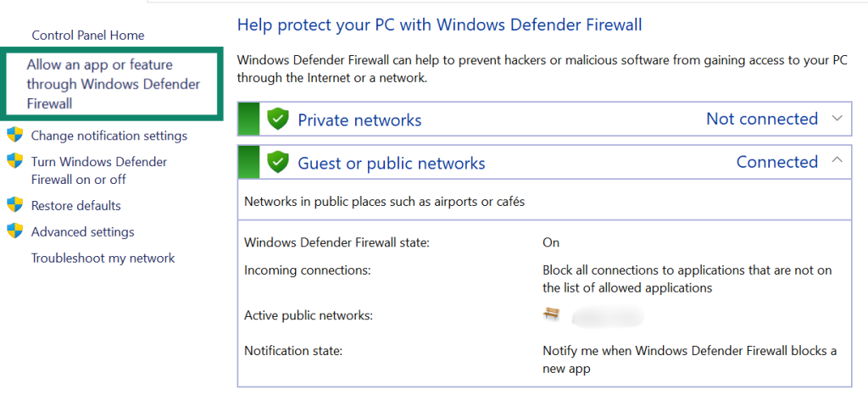The width and height of the screenshot is (868, 406).
Task: Click shield icon next to Turn Windows Defender Firewall
Action: (14, 161)
